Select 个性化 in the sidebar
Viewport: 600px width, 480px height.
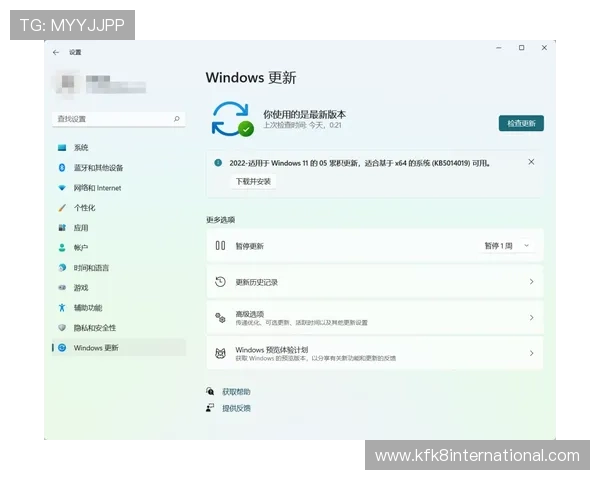pos(119,208)
